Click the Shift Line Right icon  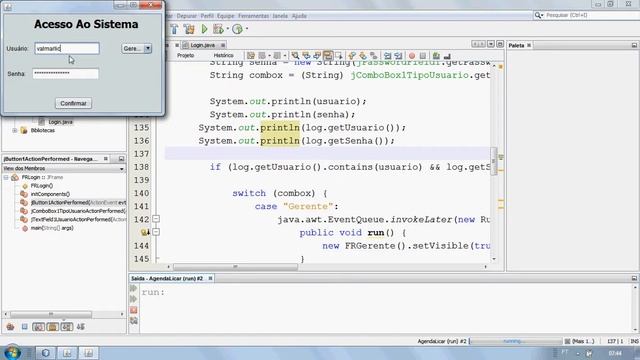pos(398,56)
